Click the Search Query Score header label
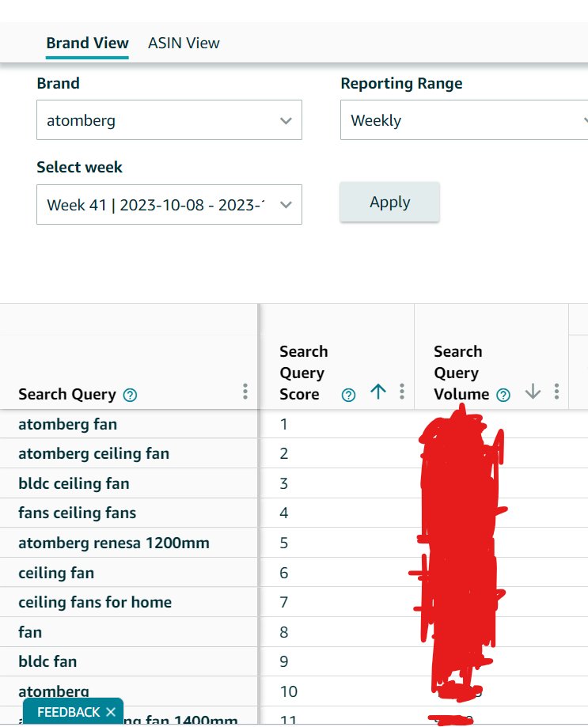This screenshot has width=588, height=727. click(303, 373)
